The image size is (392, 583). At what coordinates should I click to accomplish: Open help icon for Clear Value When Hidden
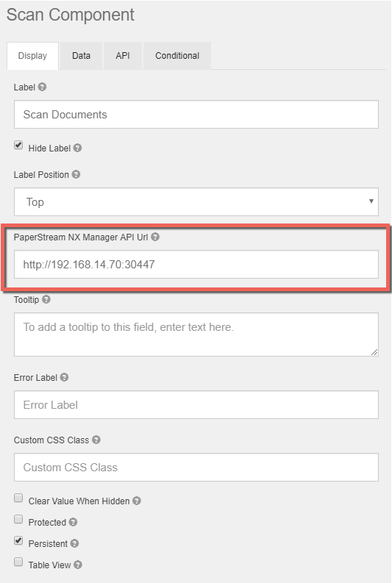coord(137,501)
